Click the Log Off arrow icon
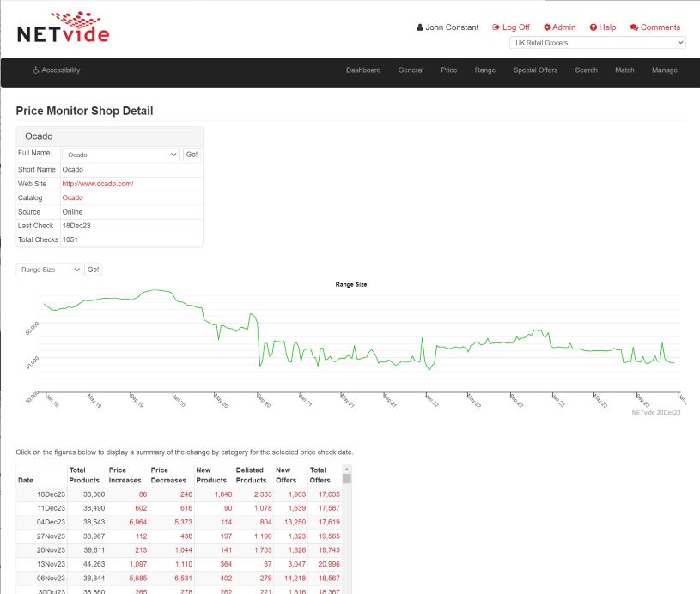Screen dimensions: 700x594 [496, 27]
